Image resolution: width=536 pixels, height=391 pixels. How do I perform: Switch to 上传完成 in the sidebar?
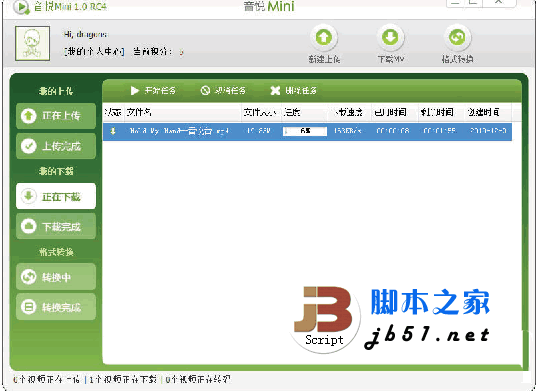(56, 146)
